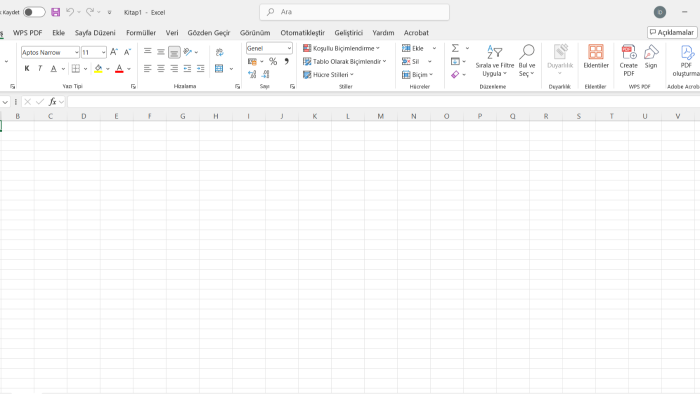
Task: Open the WPS PDF tab
Action: coord(28,33)
